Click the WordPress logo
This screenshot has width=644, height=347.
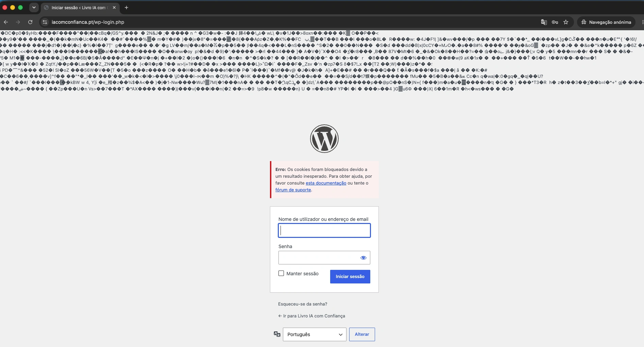(324, 139)
